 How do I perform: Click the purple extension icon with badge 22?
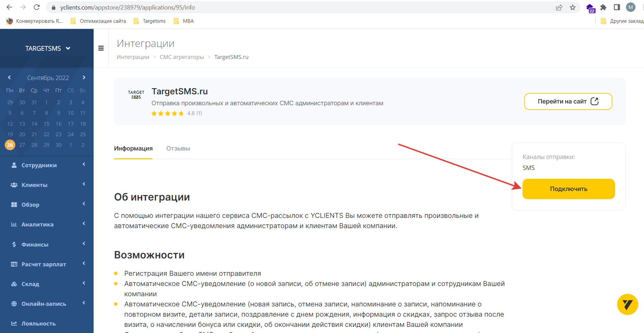click(591, 8)
